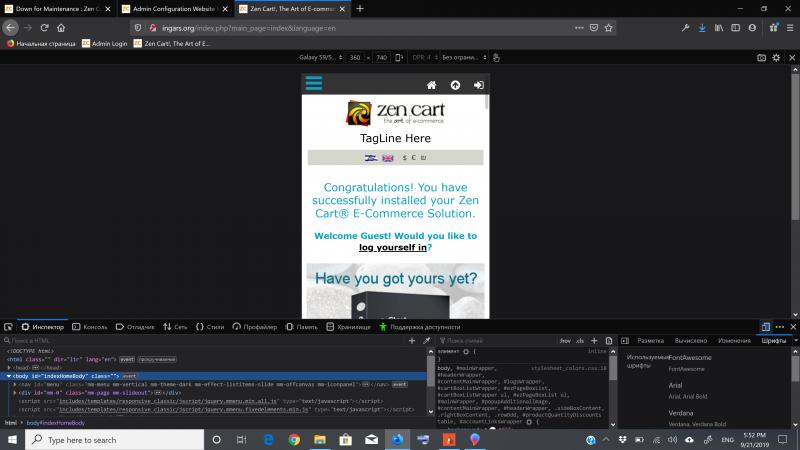Screen dimensions: 800x450
Task: Click the Windows taskbar search box
Action: (x=114, y=440)
